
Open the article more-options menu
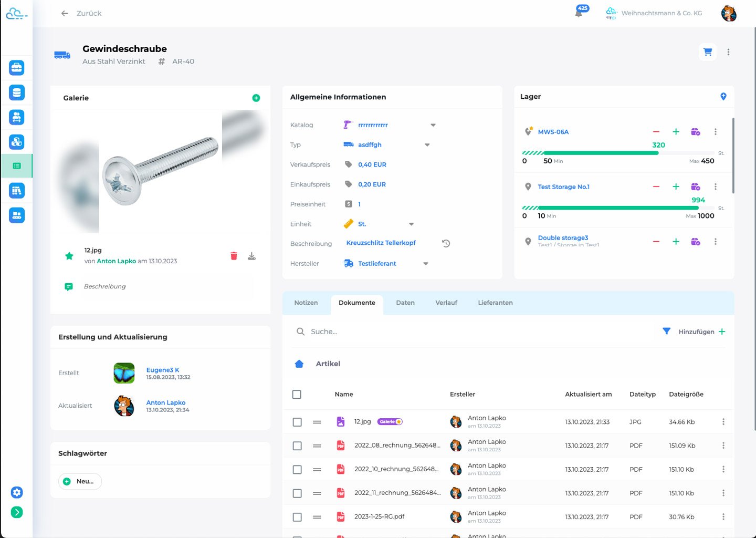(728, 52)
